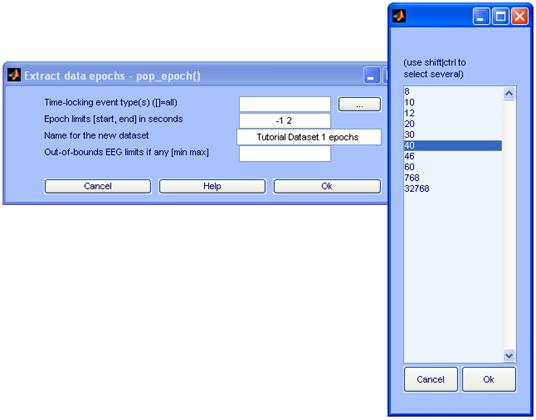Select highlighted event type 40

(453, 146)
